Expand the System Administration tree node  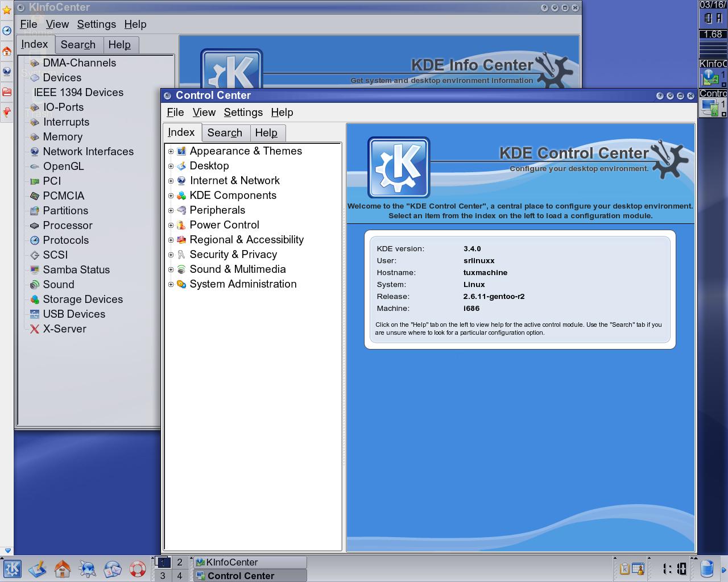(171, 284)
